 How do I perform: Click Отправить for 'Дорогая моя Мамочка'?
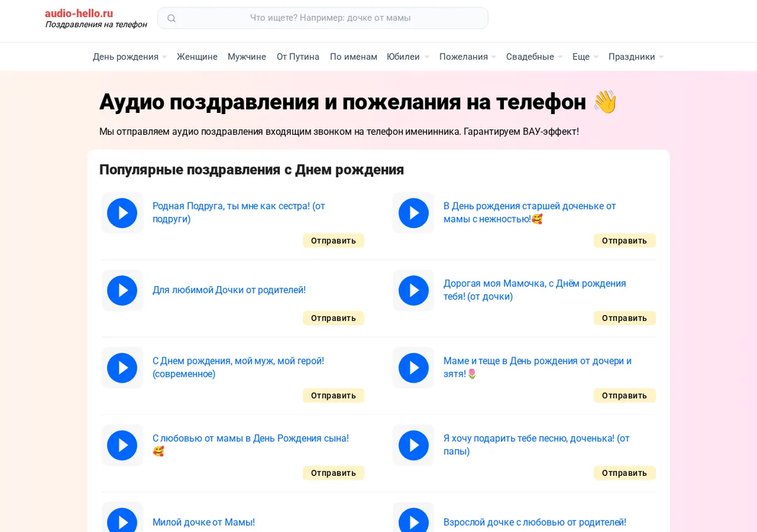pos(625,318)
